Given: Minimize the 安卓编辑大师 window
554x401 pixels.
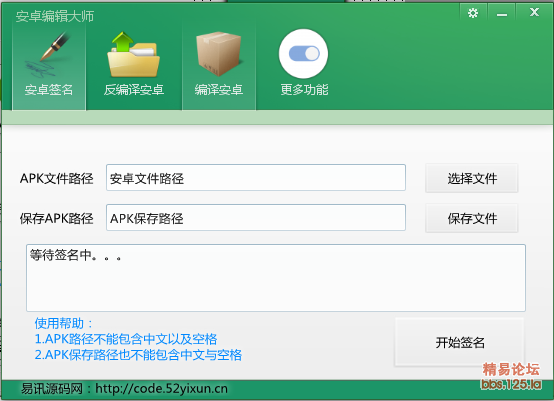Looking at the screenshot, I should [502, 14].
